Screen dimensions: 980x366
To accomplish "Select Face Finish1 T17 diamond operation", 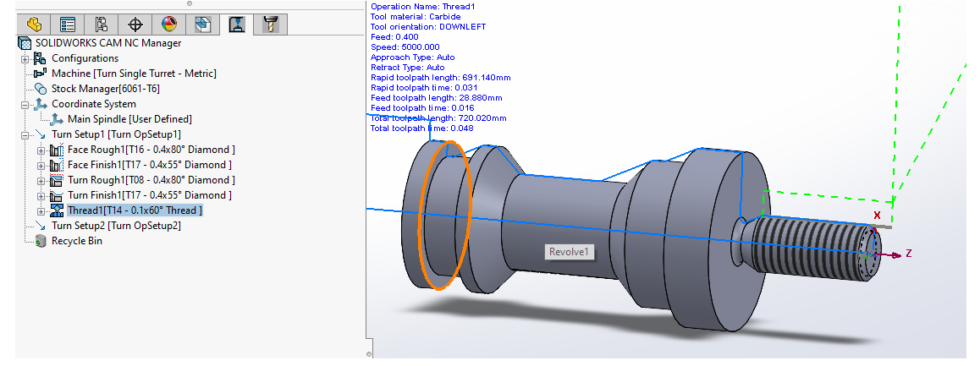I will pos(150,165).
